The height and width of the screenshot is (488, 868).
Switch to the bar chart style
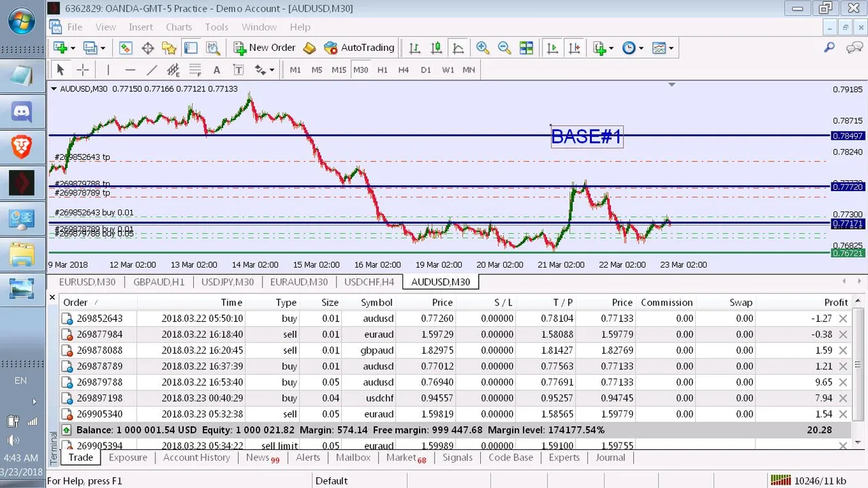[x=414, y=47]
